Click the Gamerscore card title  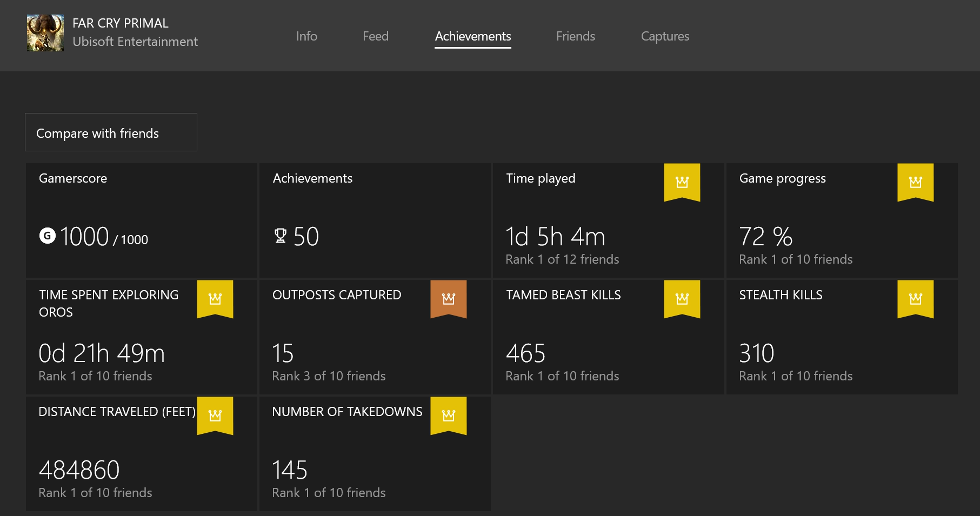(x=73, y=178)
